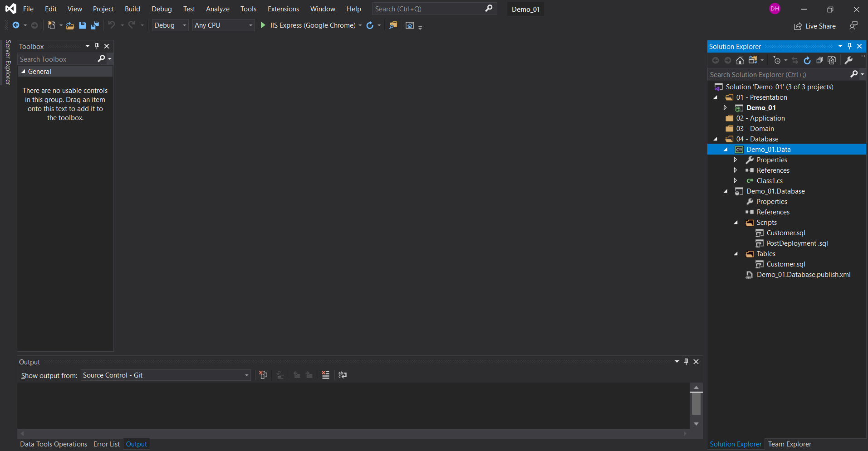Image resolution: width=868 pixels, height=451 pixels.
Task: Open the Source Control - Git output dropdown
Action: (x=166, y=375)
